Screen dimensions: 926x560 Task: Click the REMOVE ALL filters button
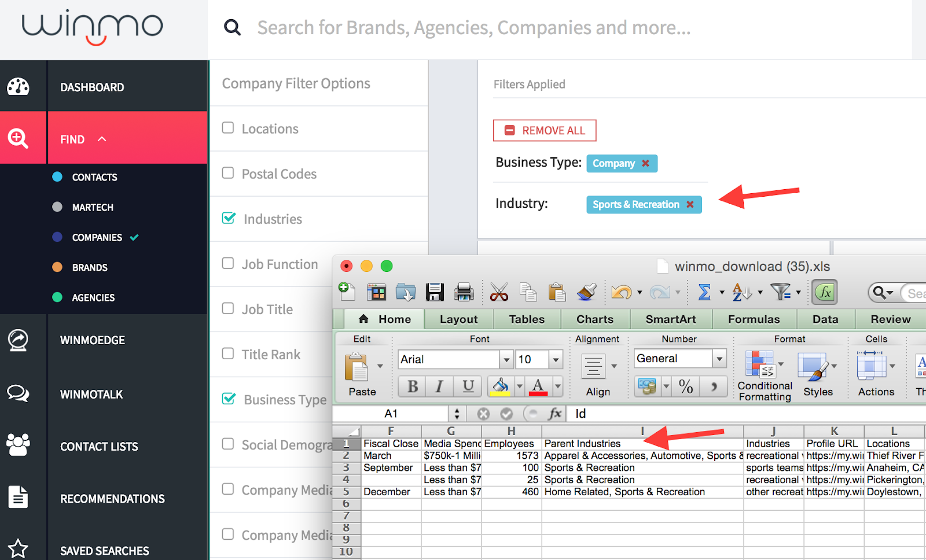coord(545,130)
